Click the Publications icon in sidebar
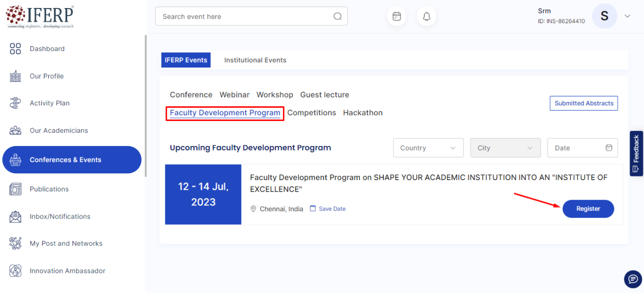Screen dimensions: 644x293 pyautogui.click(x=15, y=189)
